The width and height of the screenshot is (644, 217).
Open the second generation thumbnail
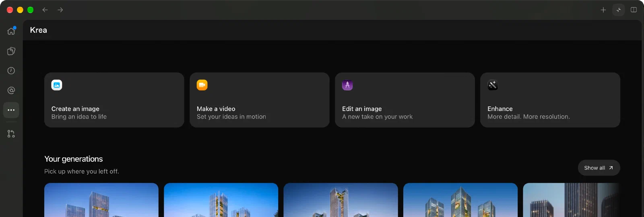[221, 200]
